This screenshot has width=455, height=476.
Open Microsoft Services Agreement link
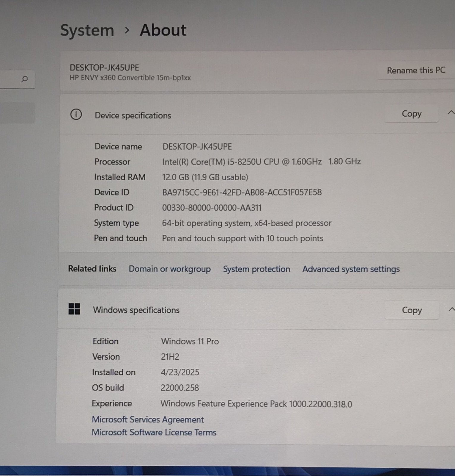click(148, 419)
